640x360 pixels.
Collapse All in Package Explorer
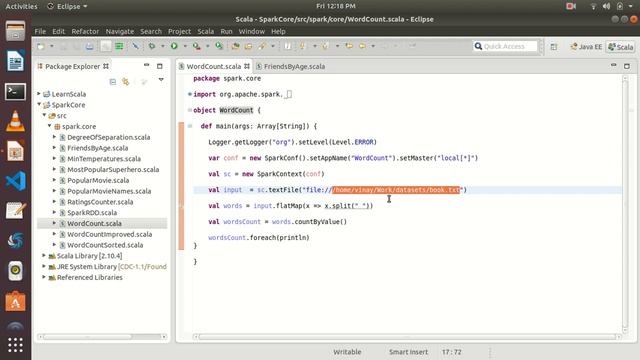pyautogui.click(x=113, y=82)
